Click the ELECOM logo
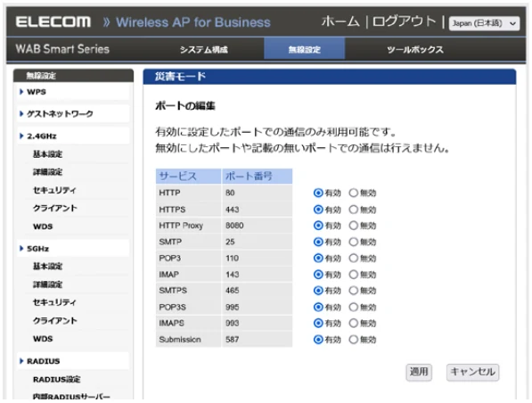 tap(53, 22)
